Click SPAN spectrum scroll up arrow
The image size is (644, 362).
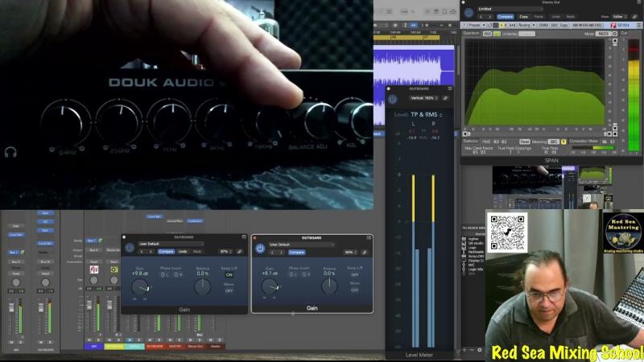615,41
